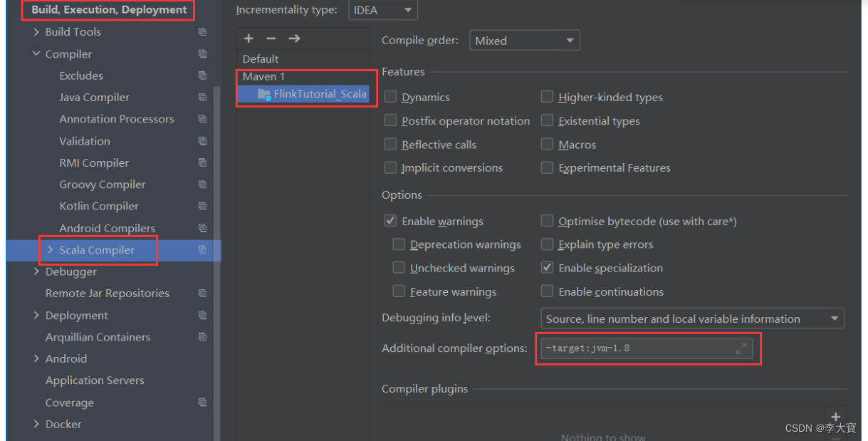The image size is (868, 441).
Task: Remove the selected compiler profile
Action: [271, 38]
